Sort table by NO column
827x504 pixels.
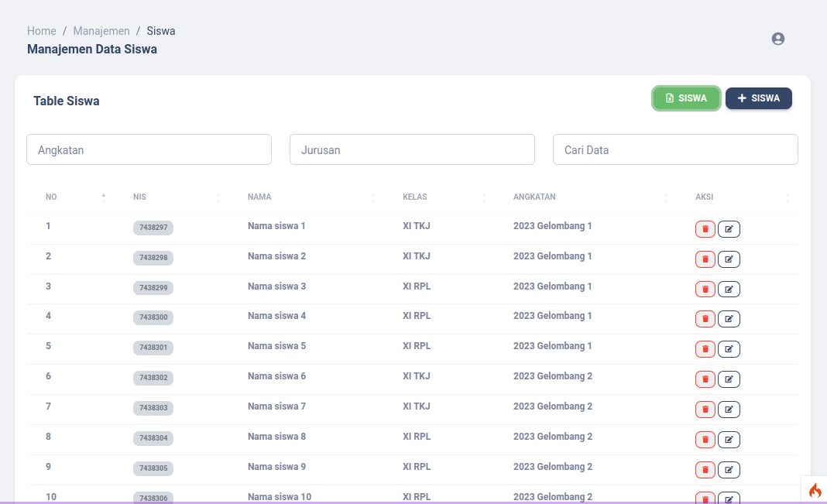pos(52,197)
